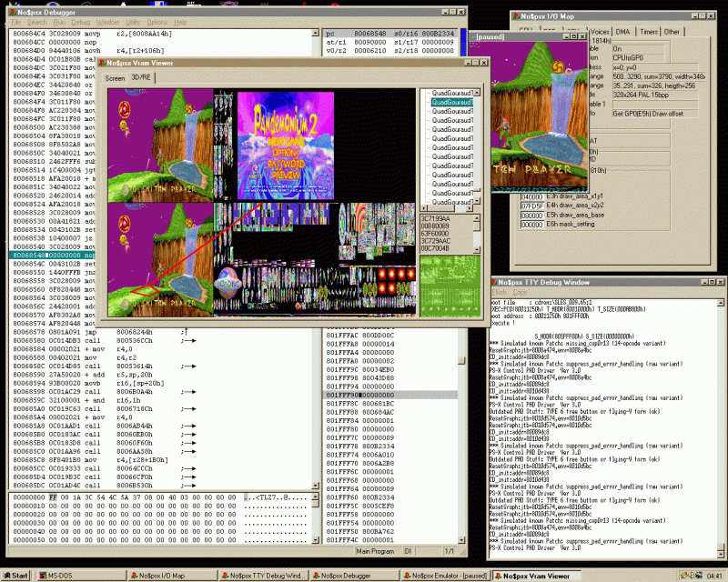Switch to the Screen tab in Vram Viewer
Viewport: 728px width, 582px height.
tap(115, 78)
